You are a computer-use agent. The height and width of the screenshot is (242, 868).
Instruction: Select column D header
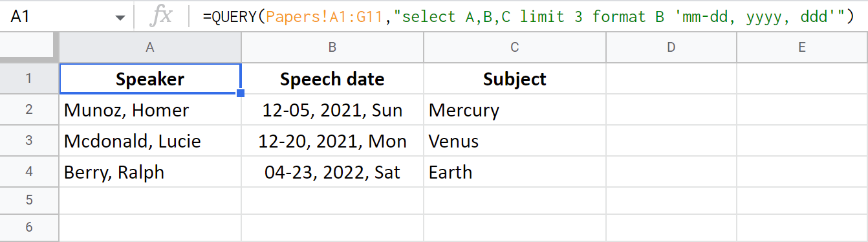tap(671, 47)
